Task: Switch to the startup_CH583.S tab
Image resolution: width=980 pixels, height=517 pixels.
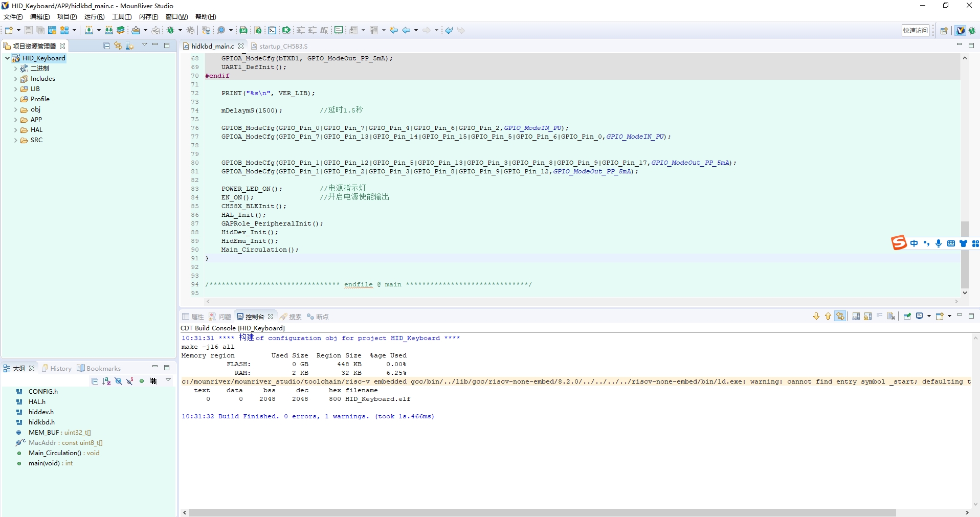Action: [279, 46]
